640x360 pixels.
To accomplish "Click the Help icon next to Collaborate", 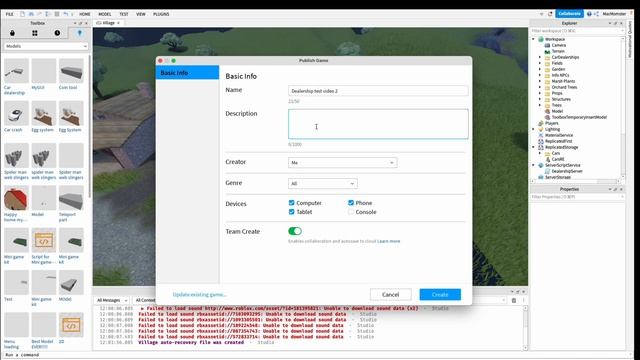I will click(589, 14).
